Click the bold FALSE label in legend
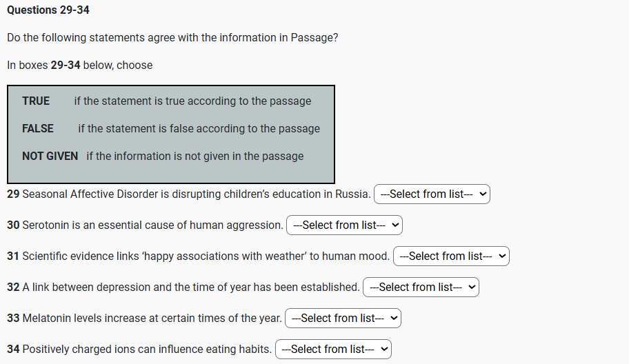 point(38,128)
